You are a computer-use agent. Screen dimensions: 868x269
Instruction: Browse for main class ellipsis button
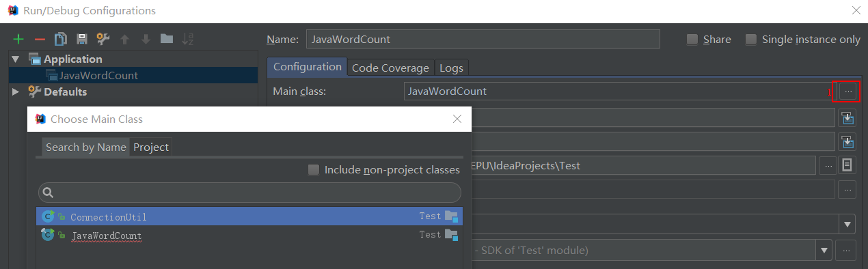click(847, 91)
